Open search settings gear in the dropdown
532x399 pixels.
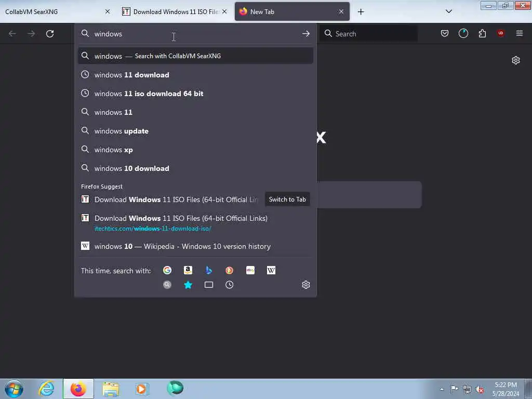pos(305,285)
